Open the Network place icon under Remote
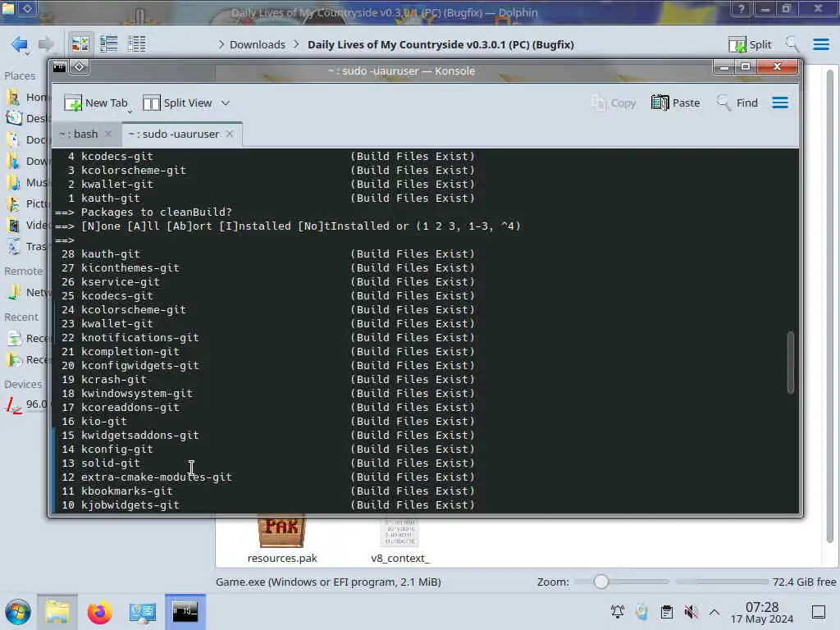 14,293
